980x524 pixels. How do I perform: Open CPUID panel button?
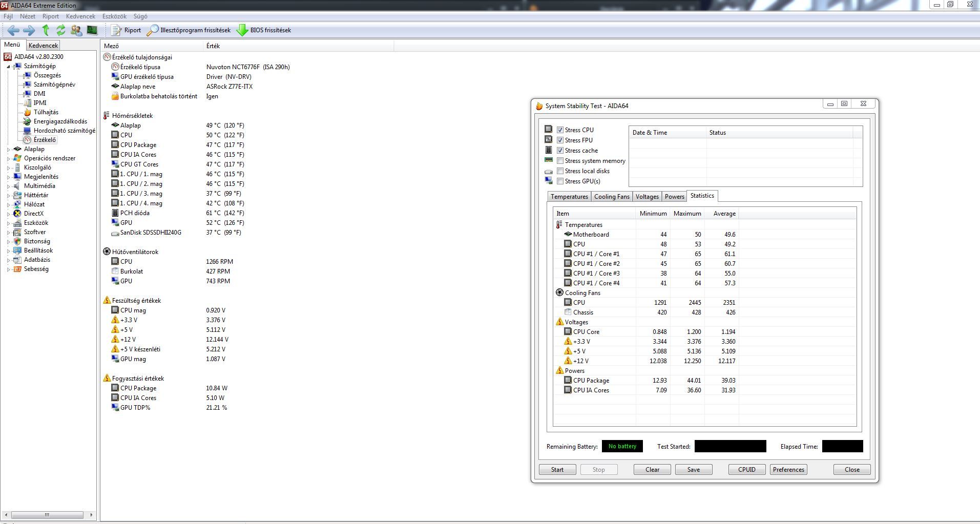pyautogui.click(x=747, y=470)
